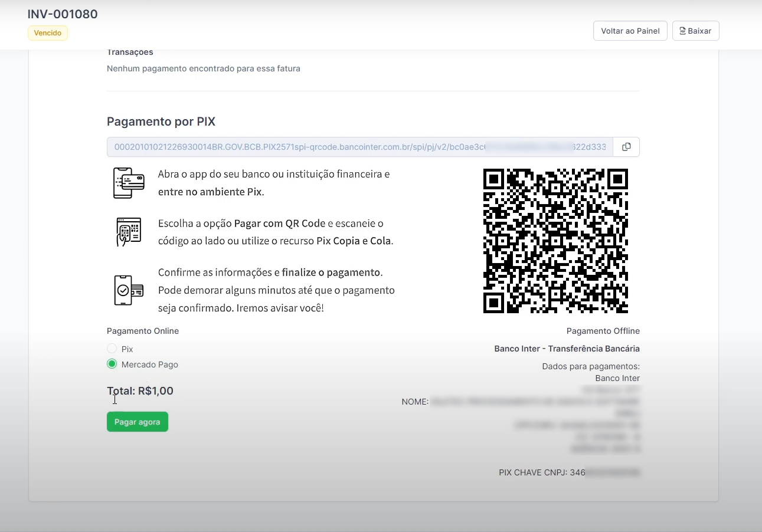Click the Pagamento Offline label
This screenshot has height=532, width=762.
(x=603, y=331)
